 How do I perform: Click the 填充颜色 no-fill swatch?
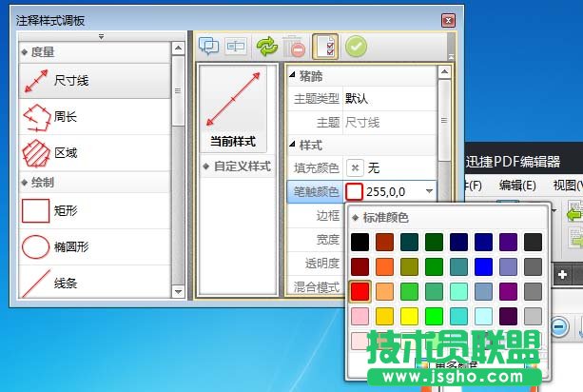click(355, 167)
